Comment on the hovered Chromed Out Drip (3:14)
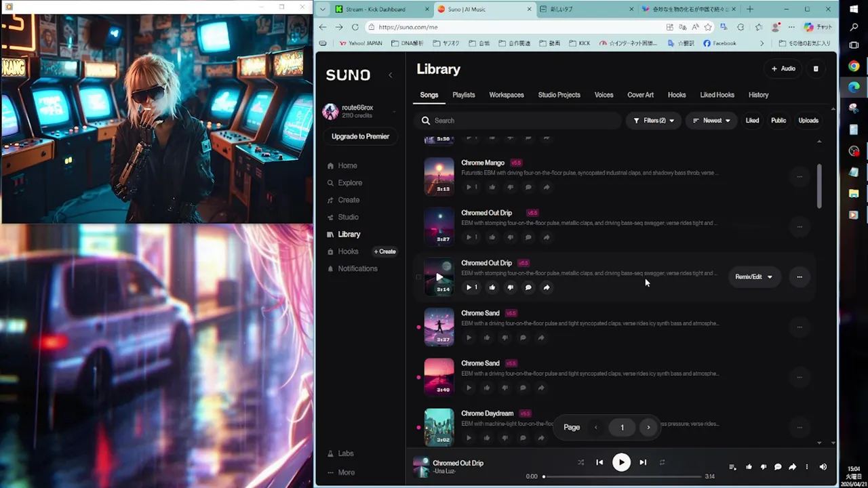Image resolution: width=868 pixels, height=488 pixels. click(x=528, y=287)
